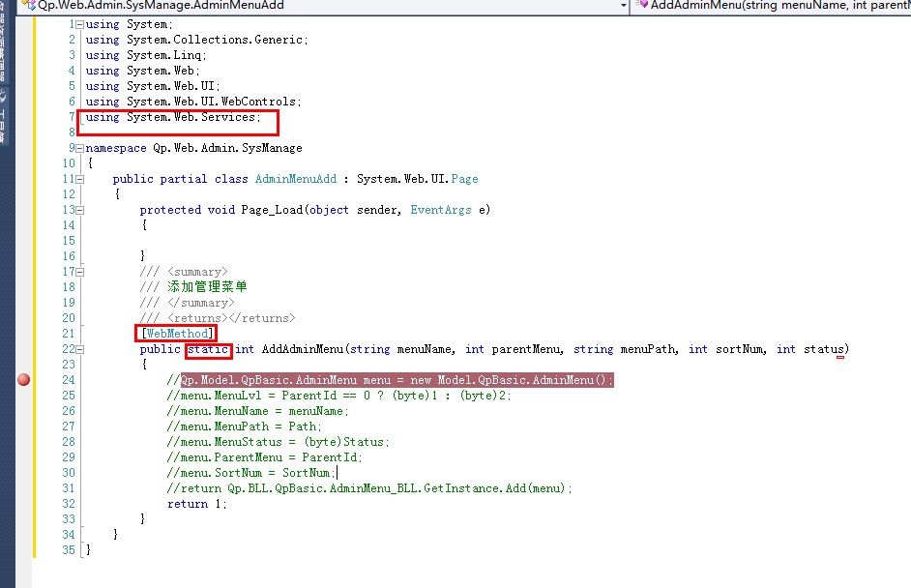
Task: Open the member dropdown showing AddAdminMenu
Action: click(773, 6)
